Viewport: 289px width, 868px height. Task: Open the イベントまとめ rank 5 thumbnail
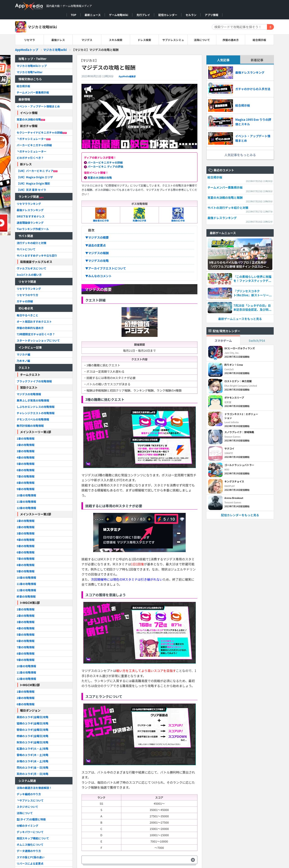220,138
